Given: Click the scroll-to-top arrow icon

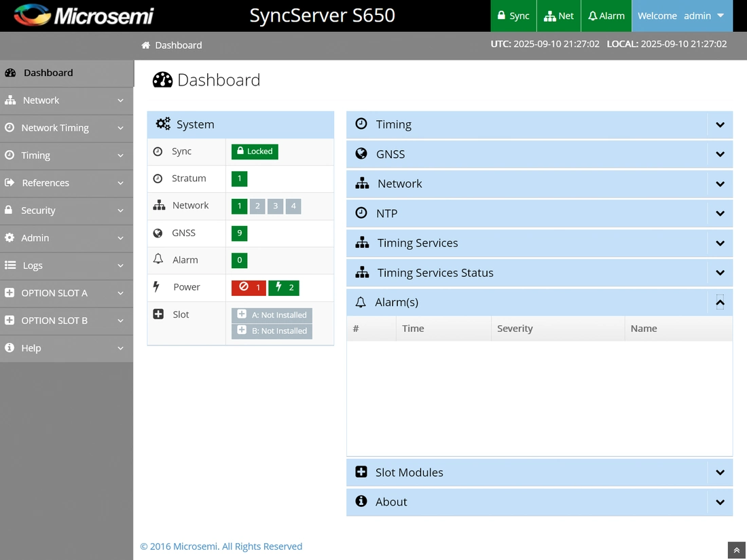Looking at the screenshot, I should point(737,550).
